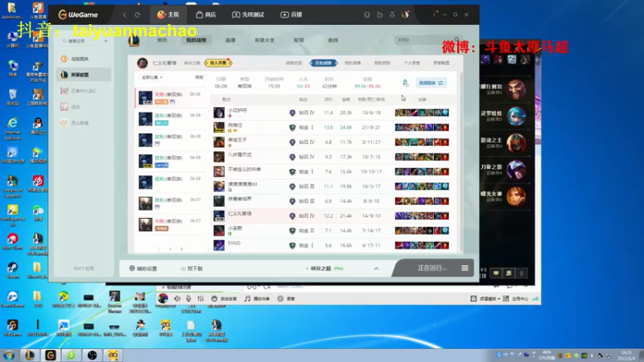
Task: Open the League of Legends taskbar icon
Action: pyautogui.click(x=30, y=356)
